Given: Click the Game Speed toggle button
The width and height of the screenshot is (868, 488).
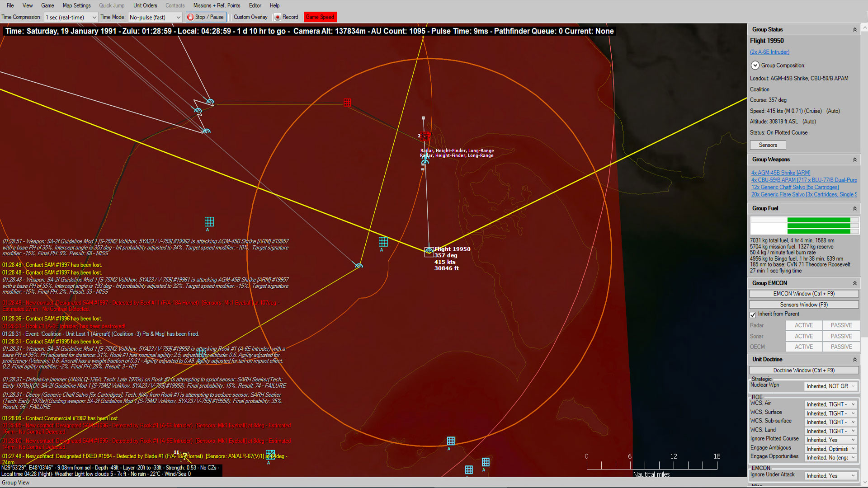Looking at the screenshot, I should 320,17.
